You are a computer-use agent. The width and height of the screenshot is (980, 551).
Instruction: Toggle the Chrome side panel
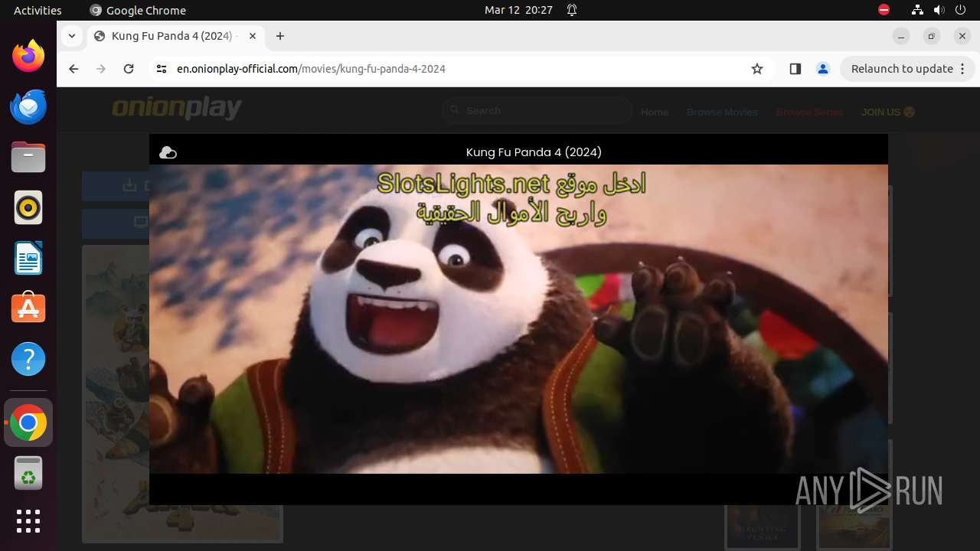coord(795,69)
